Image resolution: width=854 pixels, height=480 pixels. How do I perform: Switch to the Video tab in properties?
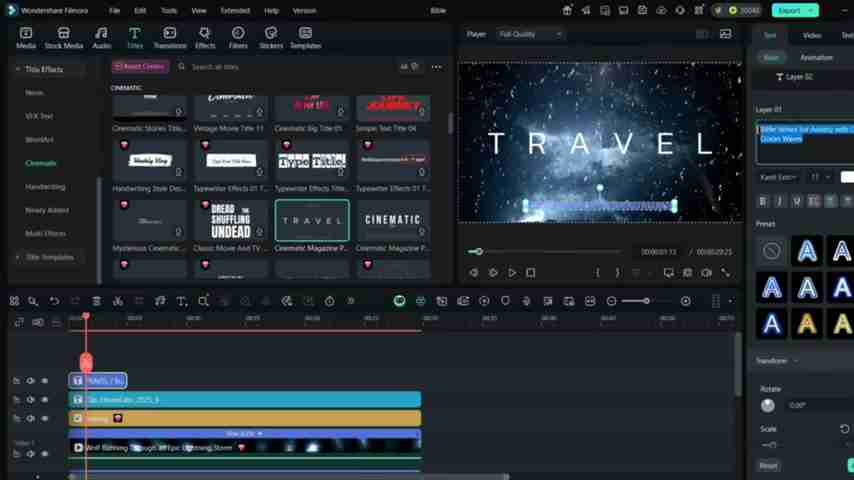point(812,35)
